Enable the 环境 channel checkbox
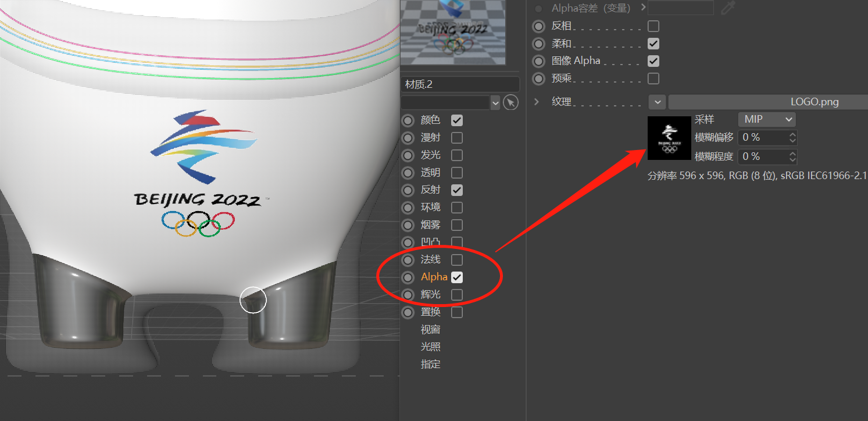Viewport: 868px width, 421px height. point(457,208)
